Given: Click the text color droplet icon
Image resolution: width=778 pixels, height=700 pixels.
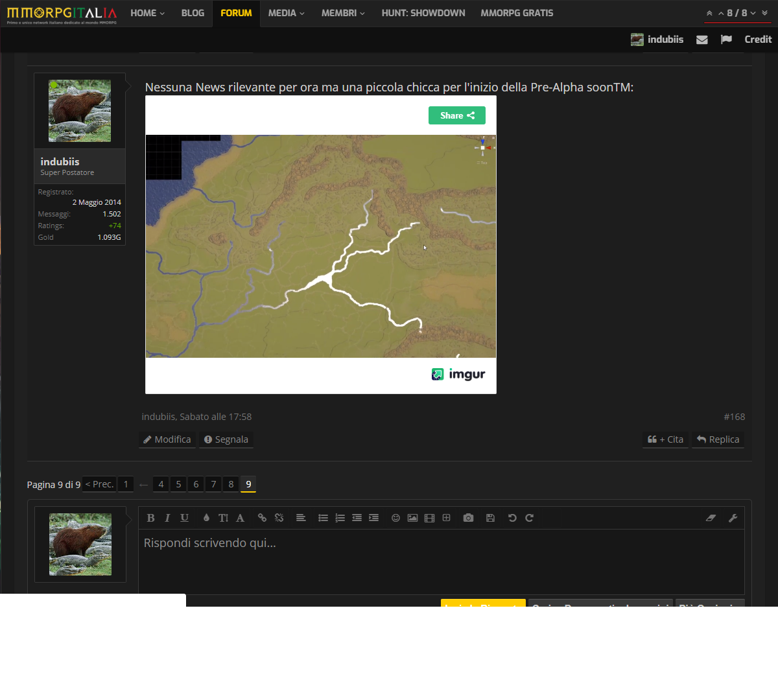Looking at the screenshot, I should tap(206, 518).
